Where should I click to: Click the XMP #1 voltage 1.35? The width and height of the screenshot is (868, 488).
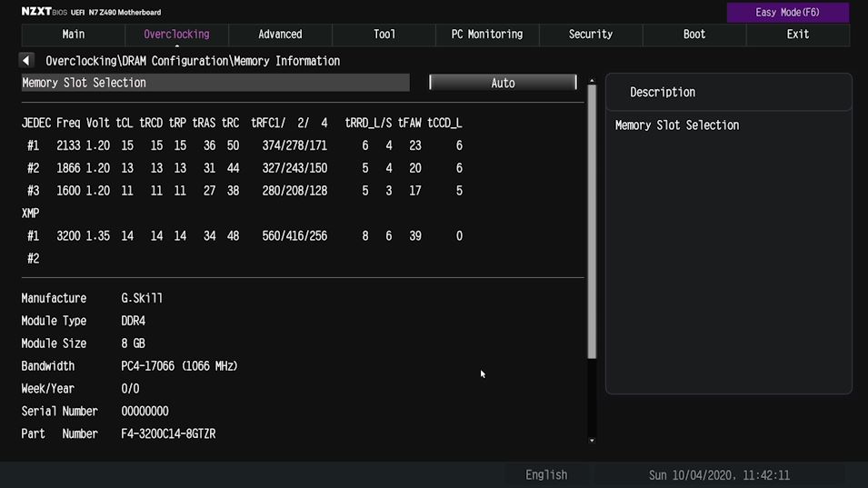[x=97, y=236]
